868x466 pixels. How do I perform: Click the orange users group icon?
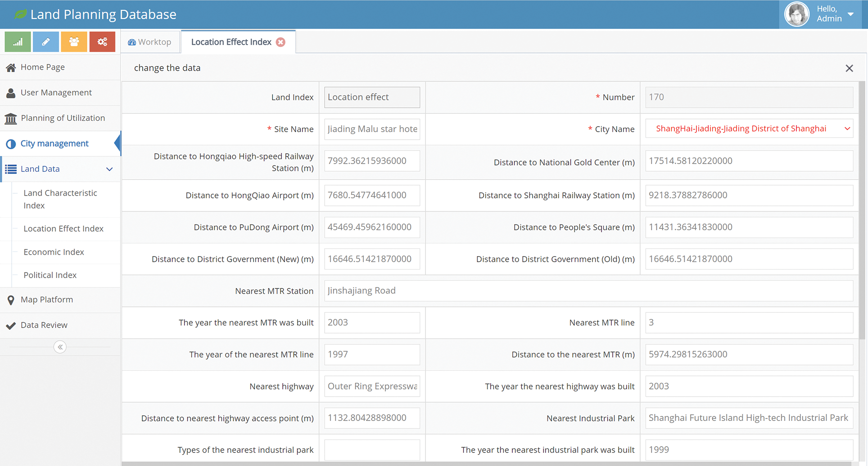(74, 42)
